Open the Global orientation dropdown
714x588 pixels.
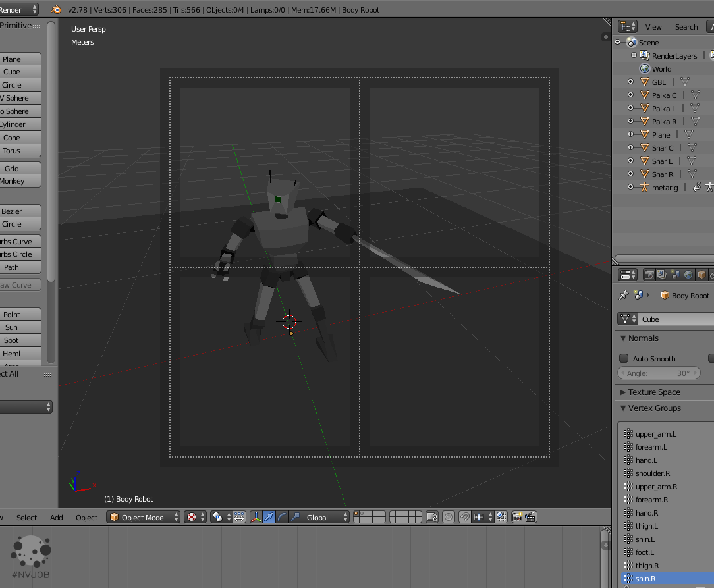pos(325,517)
